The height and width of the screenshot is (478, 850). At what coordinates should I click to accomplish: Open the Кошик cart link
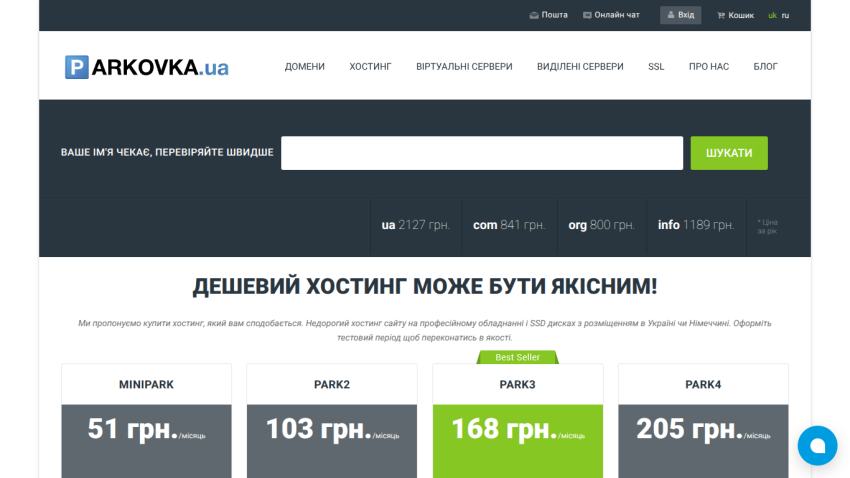coord(741,15)
